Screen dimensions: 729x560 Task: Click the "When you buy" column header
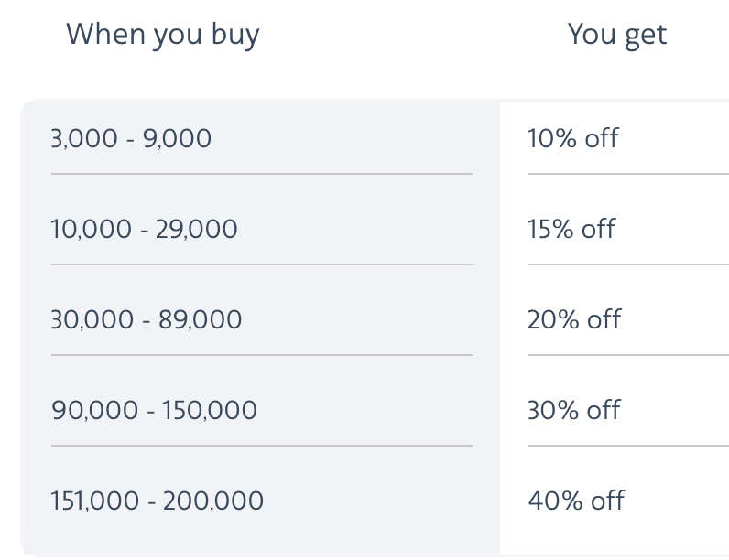(x=163, y=35)
